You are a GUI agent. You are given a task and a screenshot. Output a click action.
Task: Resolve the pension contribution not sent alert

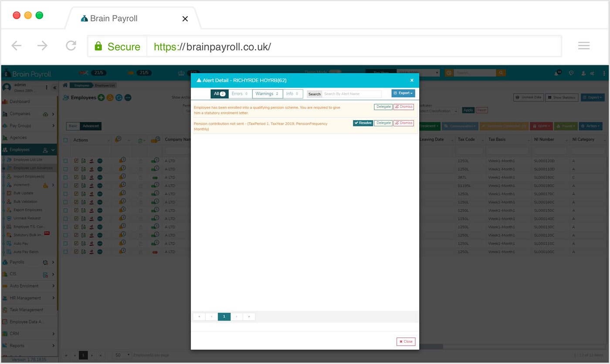[363, 123]
